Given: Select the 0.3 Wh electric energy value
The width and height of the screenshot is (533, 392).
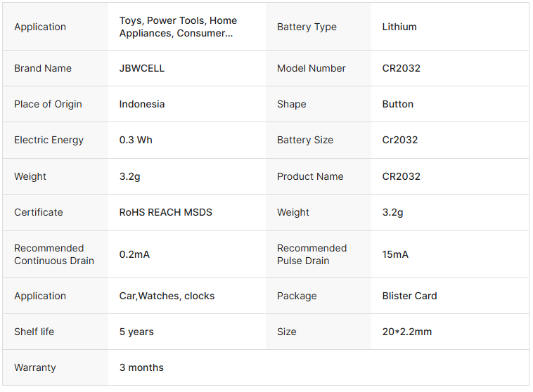Looking at the screenshot, I should [x=136, y=140].
